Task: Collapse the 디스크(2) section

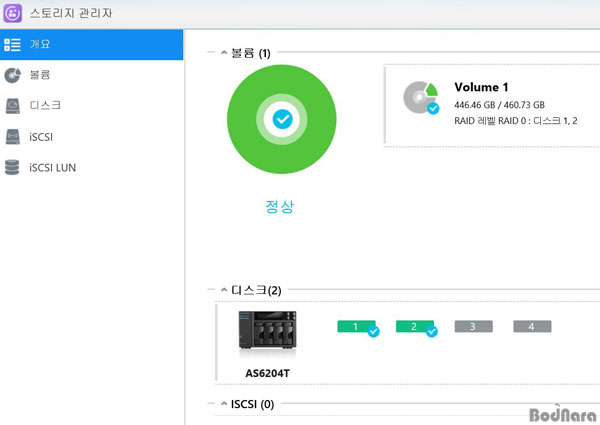Action: 223,290
